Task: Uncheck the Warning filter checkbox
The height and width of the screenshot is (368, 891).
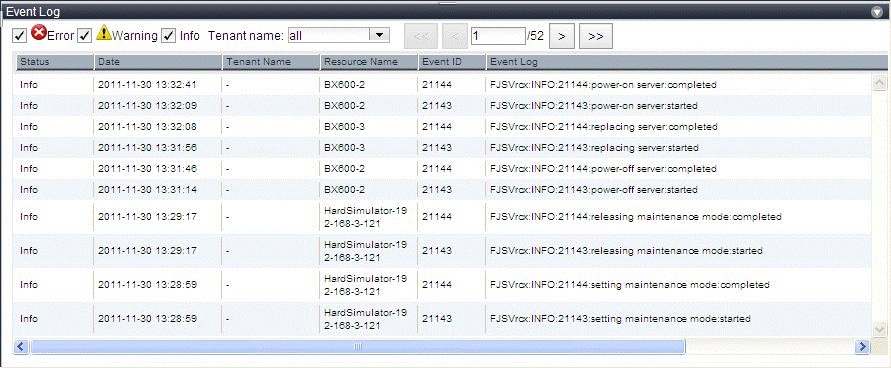Action: coord(85,36)
